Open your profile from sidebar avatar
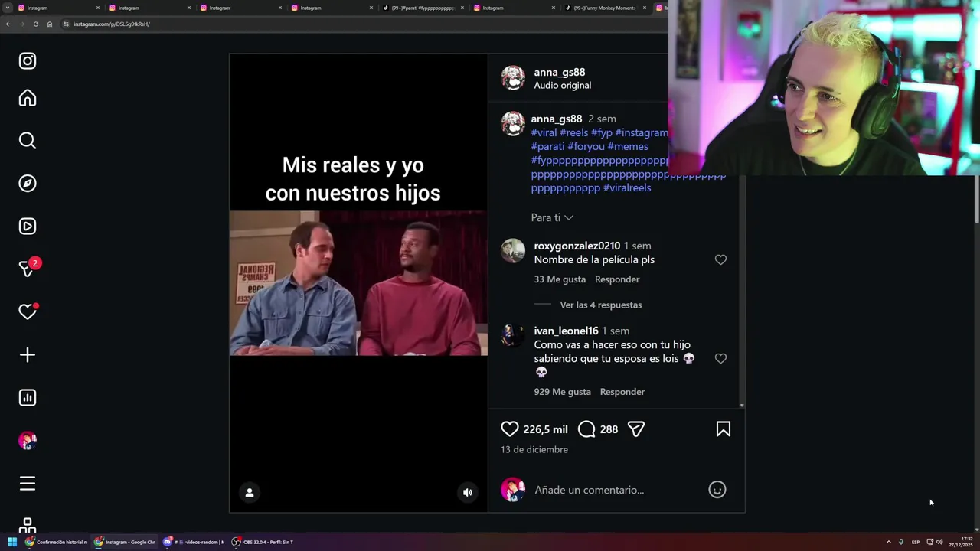This screenshot has width=980, height=551. pyautogui.click(x=28, y=441)
